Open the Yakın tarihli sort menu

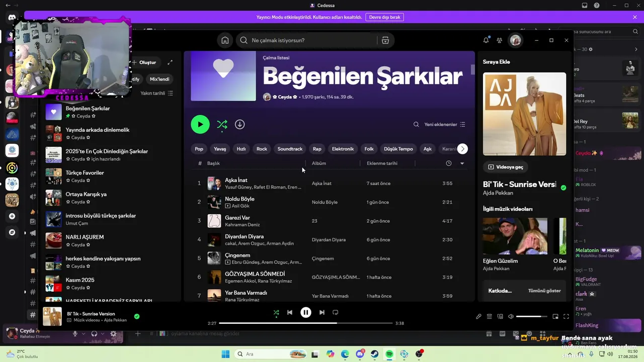pyautogui.click(x=156, y=93)
